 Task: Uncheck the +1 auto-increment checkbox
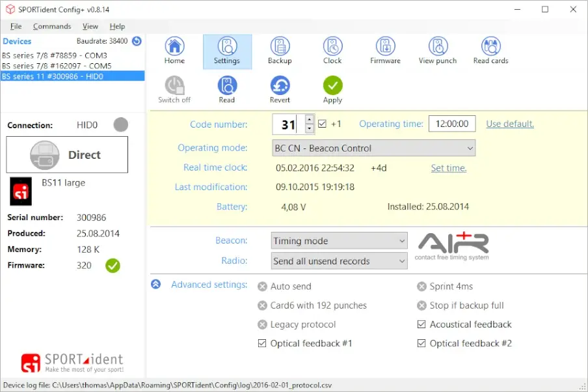(323, 124)
